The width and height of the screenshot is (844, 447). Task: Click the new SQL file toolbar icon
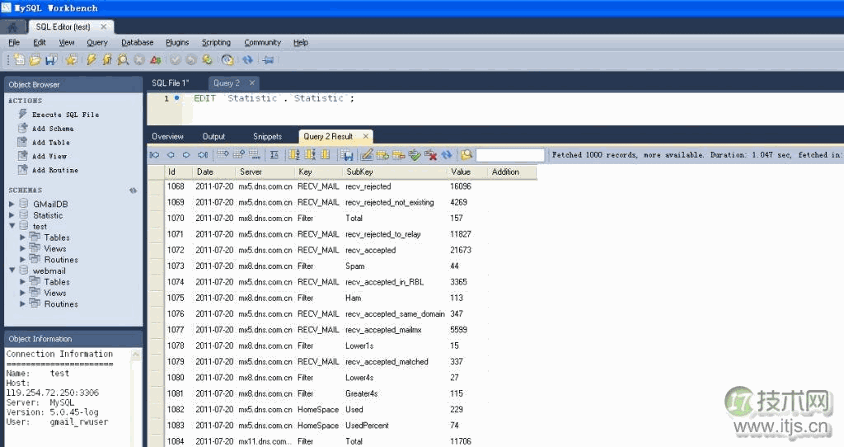[18, 60]
